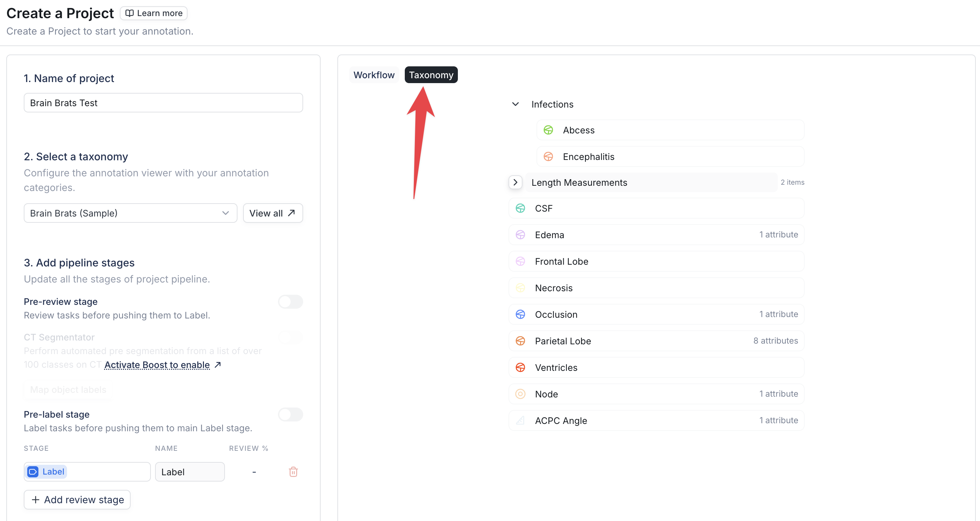The image size is (980, 521).
Task: Click the Frontal Lobe label
Action: coord(562,261)
